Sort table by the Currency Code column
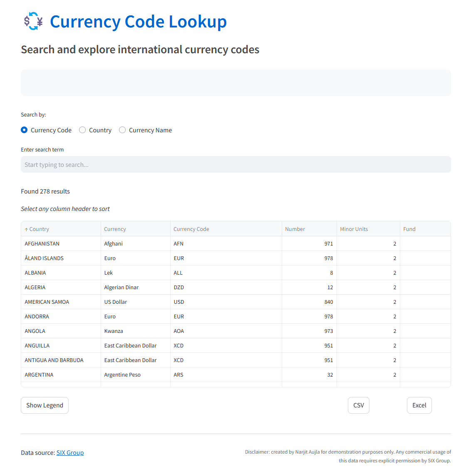 pos(191,229)
